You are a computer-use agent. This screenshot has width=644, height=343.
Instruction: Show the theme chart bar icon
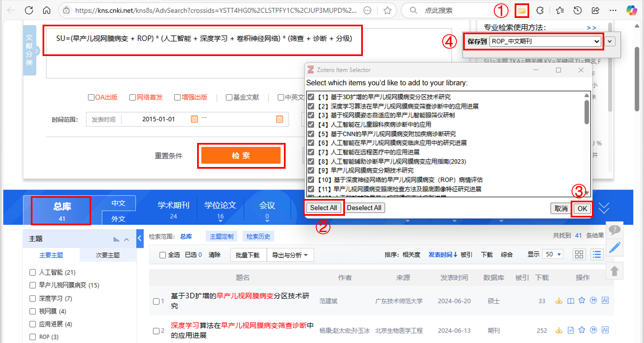coord(116,239)
